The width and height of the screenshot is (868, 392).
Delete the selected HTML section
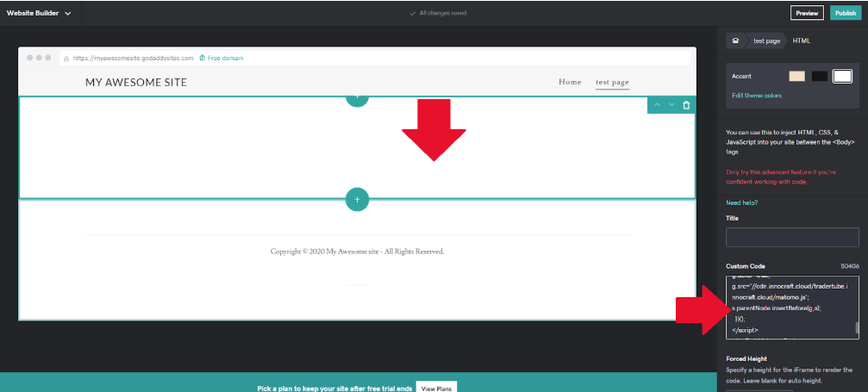(686, 105)
